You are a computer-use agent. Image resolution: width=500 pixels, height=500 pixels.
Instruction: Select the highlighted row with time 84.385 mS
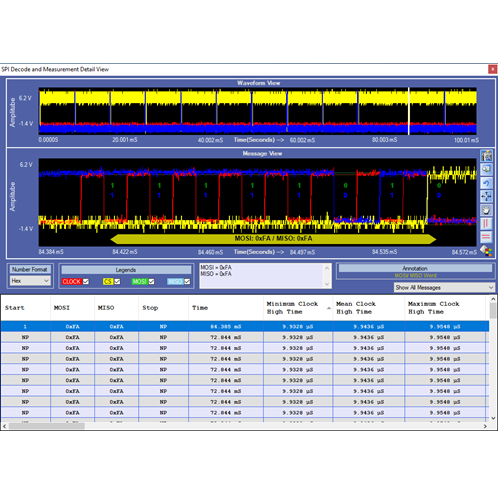pyautogui.click(x=245, y=326)
